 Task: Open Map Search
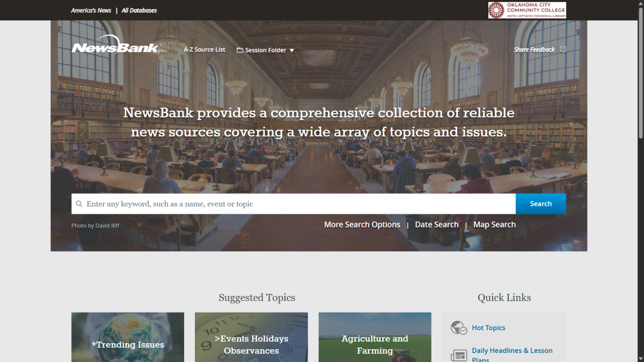494,225
